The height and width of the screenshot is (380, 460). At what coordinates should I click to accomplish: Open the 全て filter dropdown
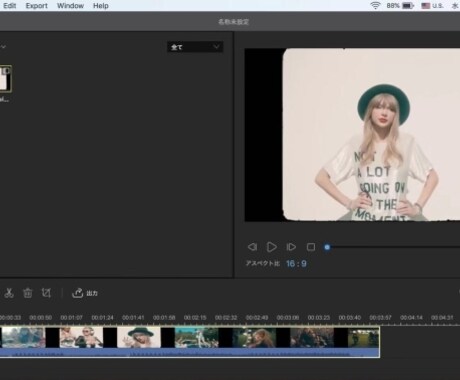(x=195, y=47)
